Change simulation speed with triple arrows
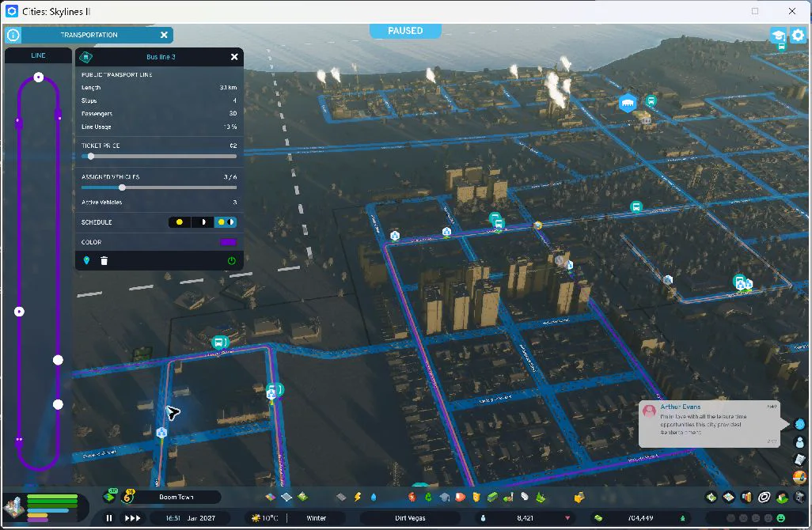812x530 pixels. 133,517
